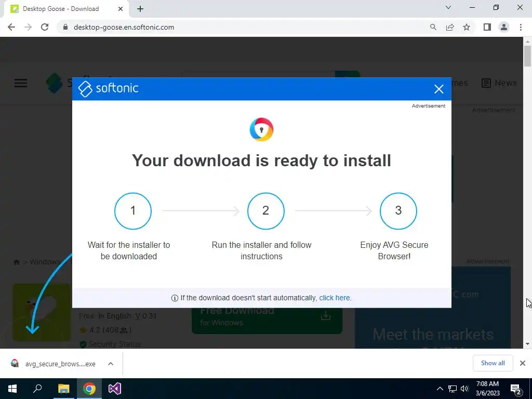
Task: Open Visual Studio from taskbar
Action: click(115, 389)
